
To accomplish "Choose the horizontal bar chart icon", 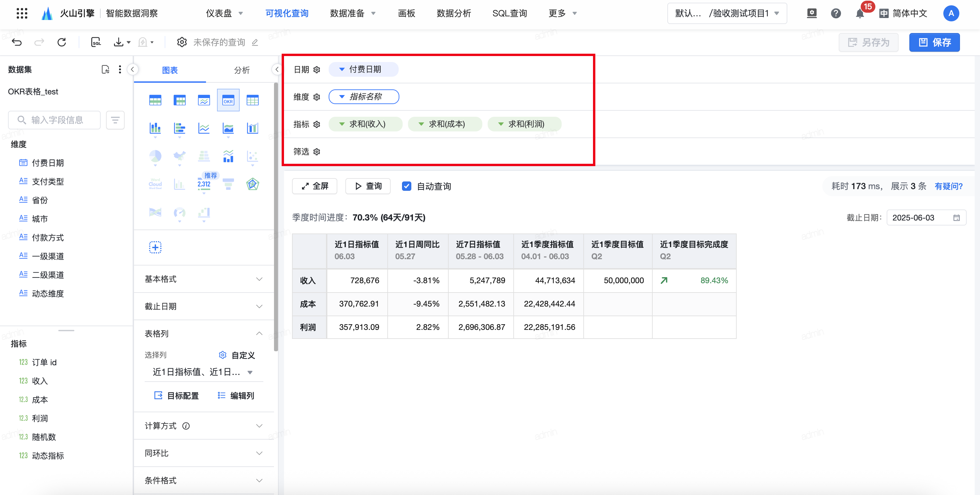I will pyautogui.click(x=180, y=128).
